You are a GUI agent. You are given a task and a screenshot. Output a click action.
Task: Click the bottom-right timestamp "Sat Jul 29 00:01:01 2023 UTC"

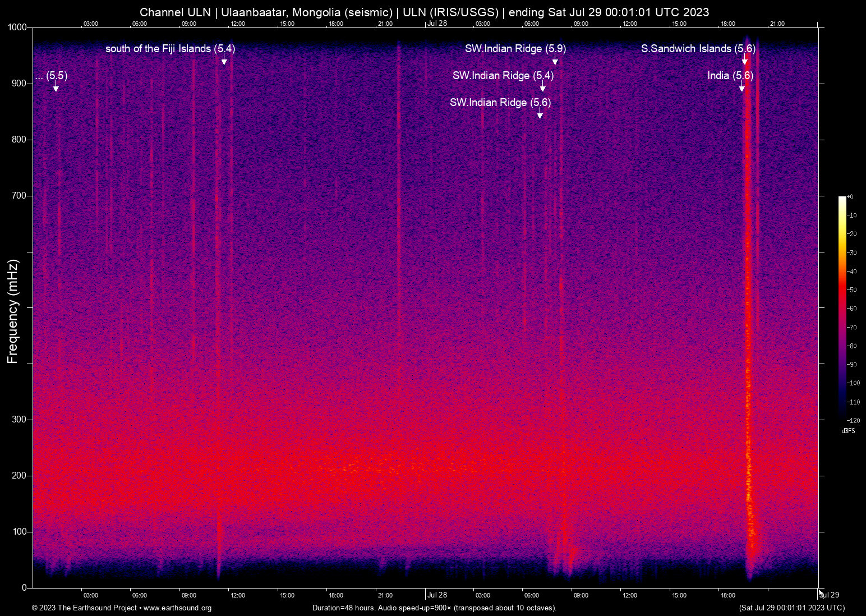[791, 608]
